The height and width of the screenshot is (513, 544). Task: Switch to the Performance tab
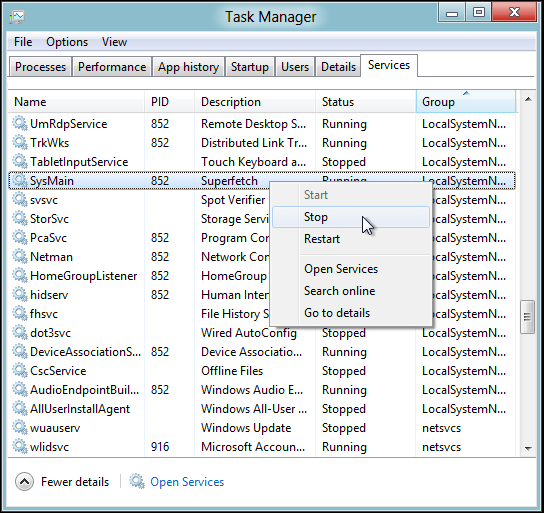tap(112, 67)
